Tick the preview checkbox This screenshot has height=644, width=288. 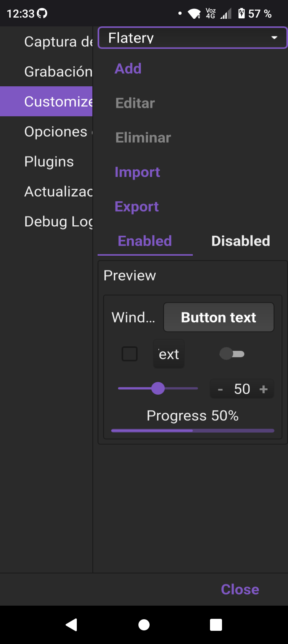tap(130, 354)
